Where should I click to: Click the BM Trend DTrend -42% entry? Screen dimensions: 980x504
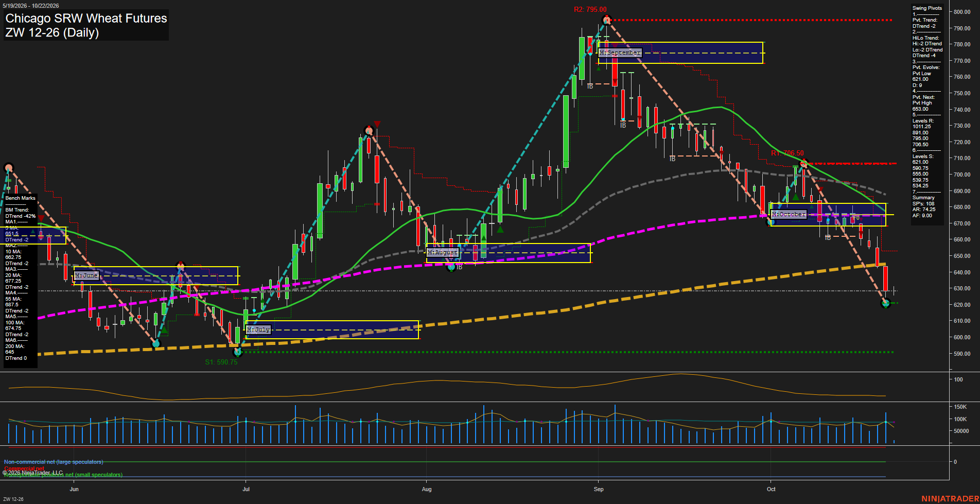tap(21, 213)
